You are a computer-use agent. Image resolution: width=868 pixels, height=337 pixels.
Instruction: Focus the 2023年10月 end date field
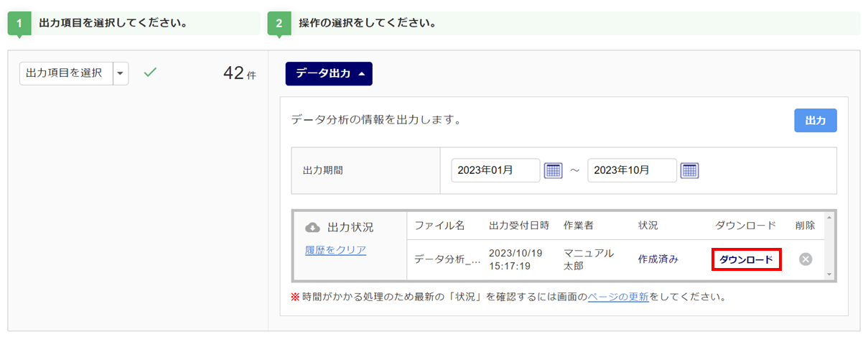click(x=632, y=170)
